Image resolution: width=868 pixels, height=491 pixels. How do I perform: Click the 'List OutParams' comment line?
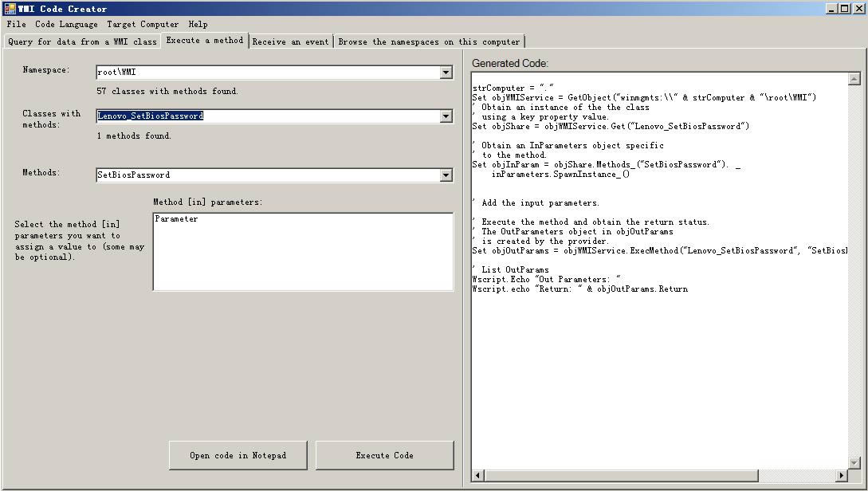pyautogui.click(x=510, y=270)
